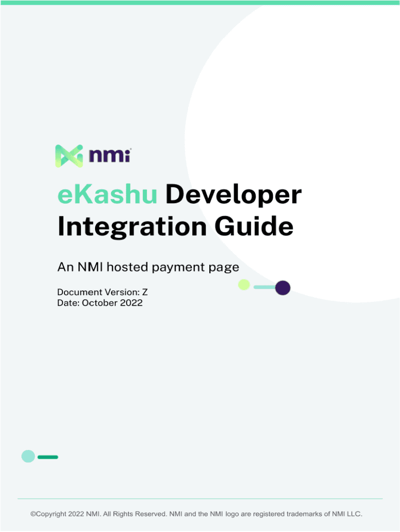Click the purple nmi wordmark text
400x532 pixels.
click(110, 155)
